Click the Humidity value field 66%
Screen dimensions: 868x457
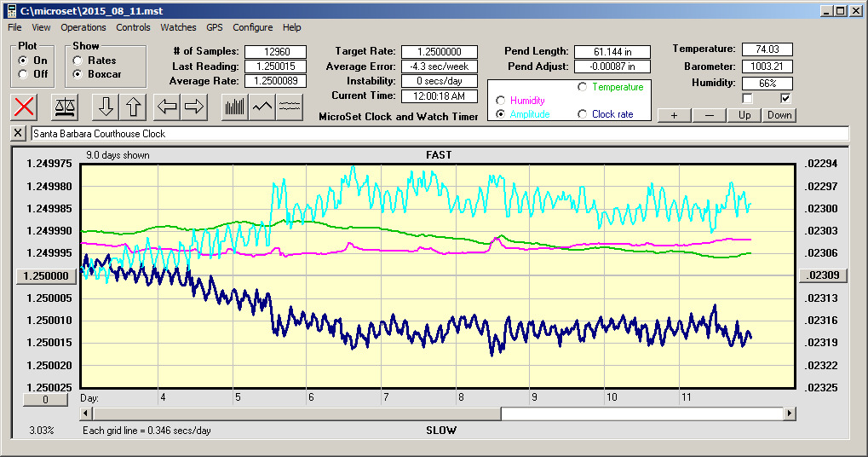point(767,83)
